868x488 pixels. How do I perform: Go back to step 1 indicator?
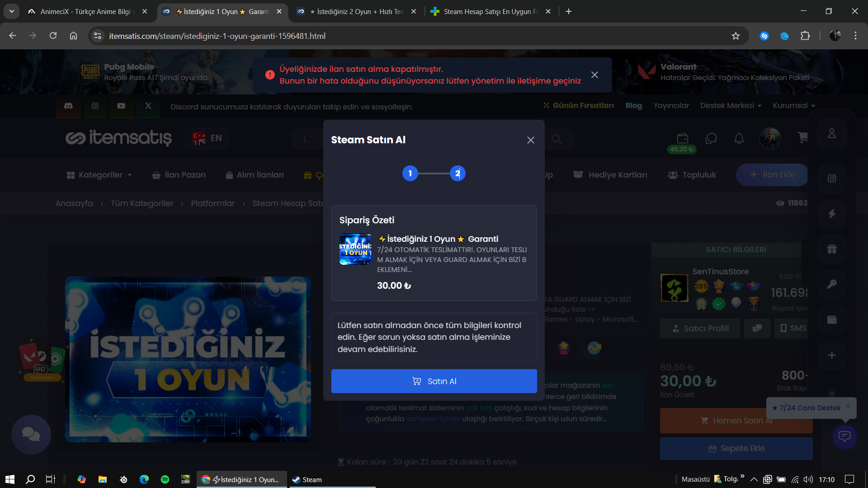[x=410, y=174]
